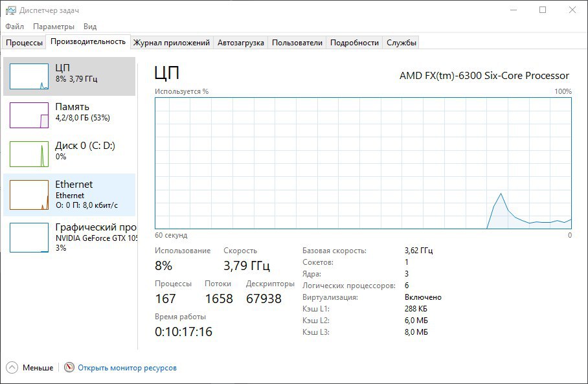This screenshot has width=588, height=384.
Task: Open the Подробности tab
Action: pyautogui.click(x=354, y=43)
